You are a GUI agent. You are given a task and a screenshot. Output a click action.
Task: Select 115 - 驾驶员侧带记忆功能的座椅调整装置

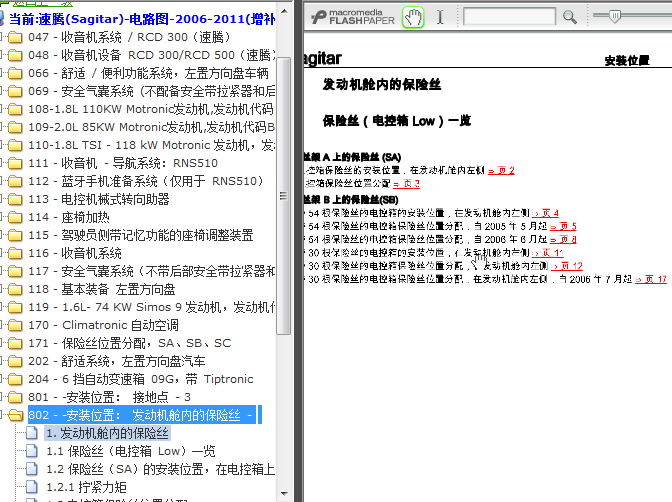[141, 235]
